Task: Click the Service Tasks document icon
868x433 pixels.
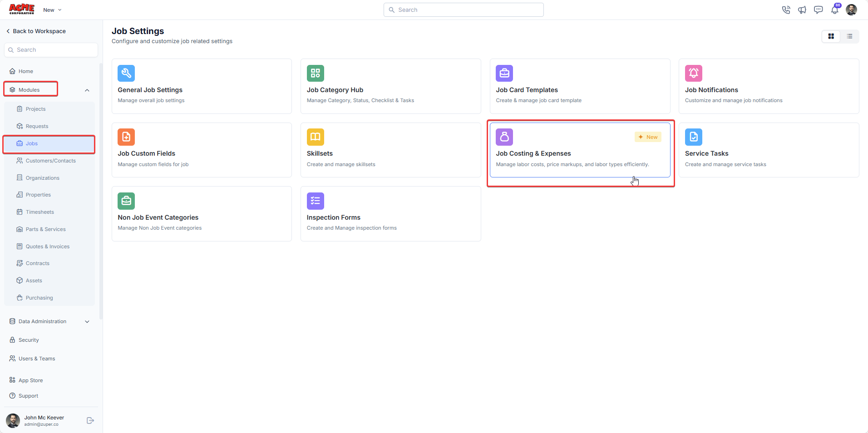Action: point(694,137)
